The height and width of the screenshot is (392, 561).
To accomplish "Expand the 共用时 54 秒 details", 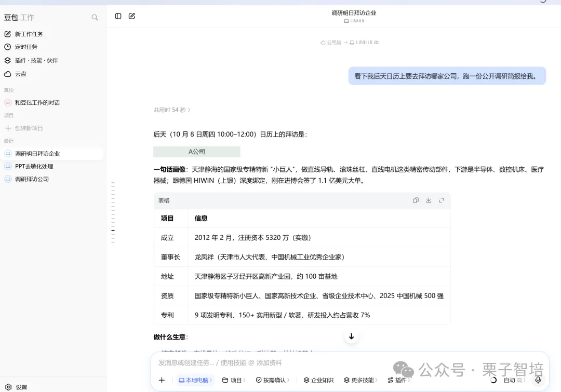I will click(x=172, y=110).
